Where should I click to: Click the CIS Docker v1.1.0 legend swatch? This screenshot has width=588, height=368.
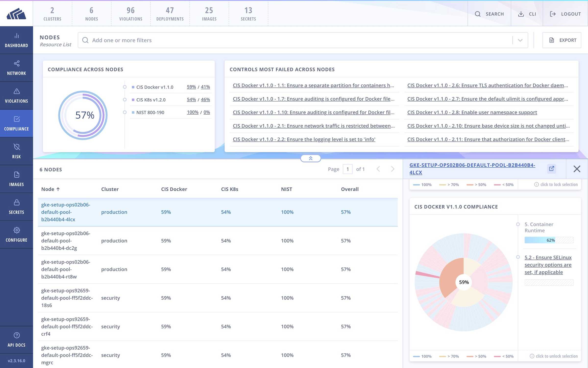tap(133, 87)
